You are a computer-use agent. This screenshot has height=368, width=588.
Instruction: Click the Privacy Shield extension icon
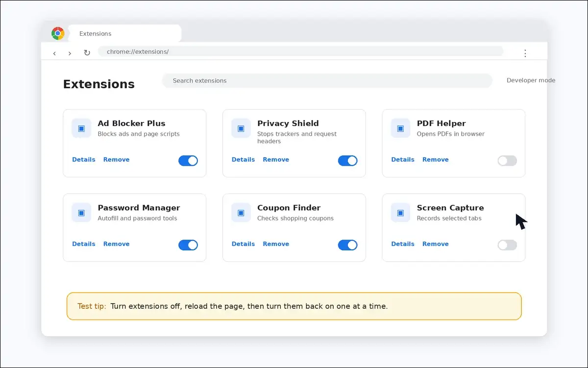click(x=241, y=128)
